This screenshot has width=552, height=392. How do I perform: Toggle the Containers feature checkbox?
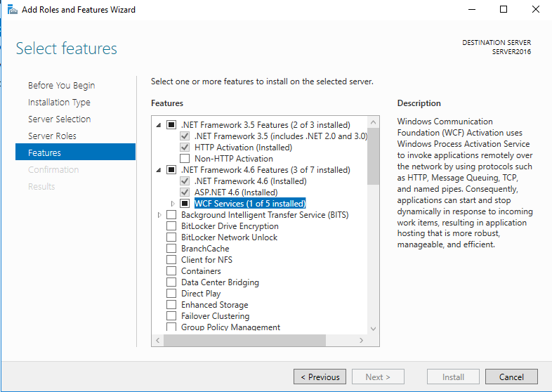coord(171,271)
